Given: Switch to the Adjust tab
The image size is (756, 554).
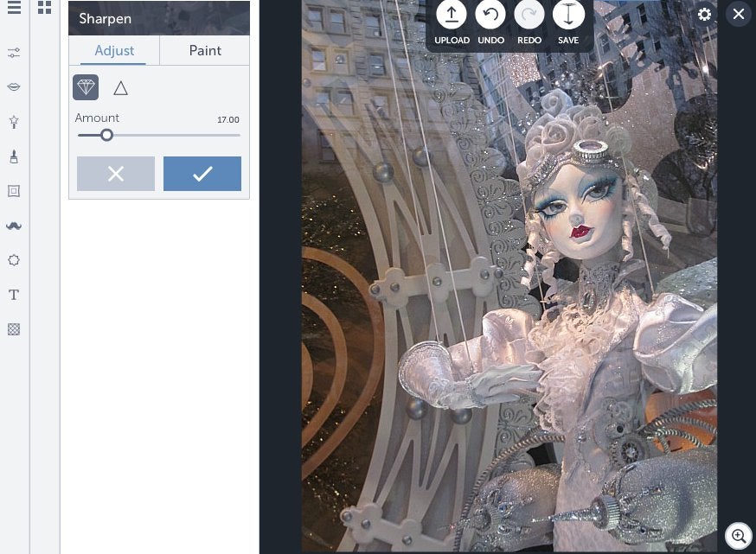Looking at the screenshot, I should coord(114,51).
